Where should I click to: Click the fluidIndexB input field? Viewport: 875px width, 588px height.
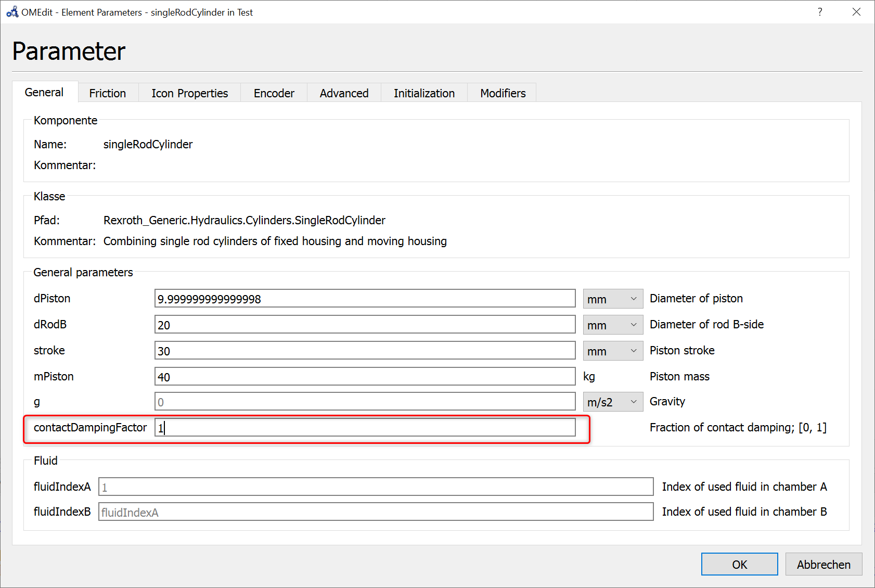376,512
